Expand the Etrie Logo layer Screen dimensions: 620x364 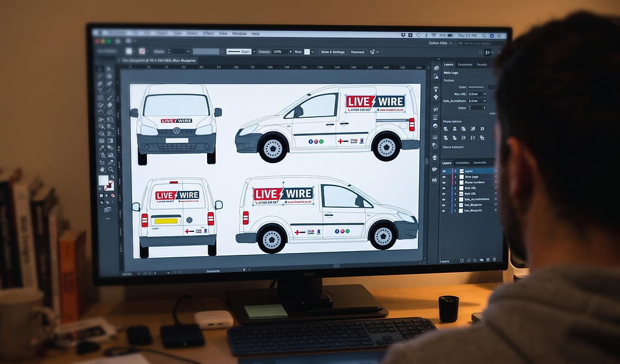[456, 177]
